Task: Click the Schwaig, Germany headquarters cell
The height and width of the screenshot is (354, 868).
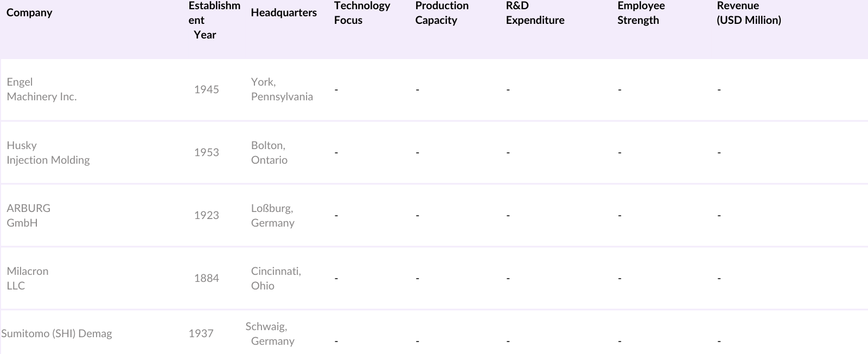Action: click(x=270, y=334)
